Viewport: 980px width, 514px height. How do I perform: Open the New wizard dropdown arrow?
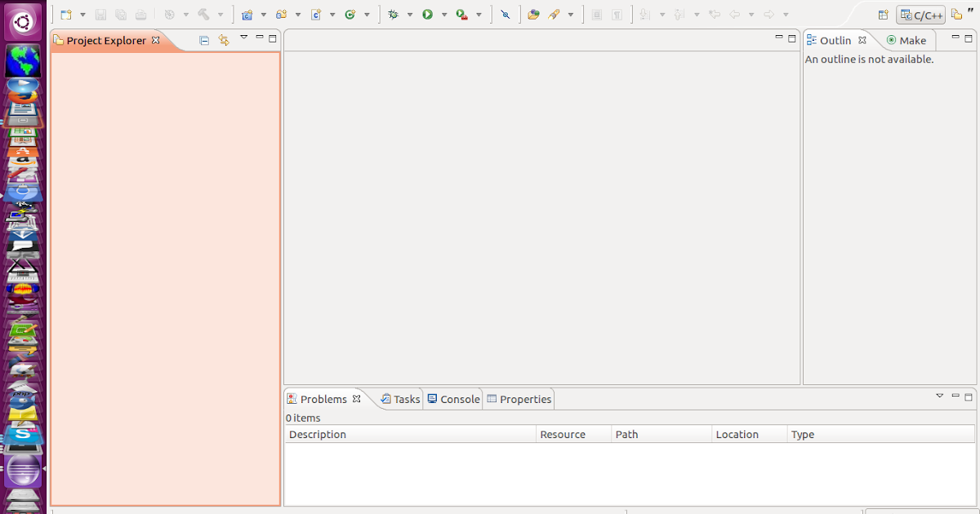pyautogui.click(x=82, y=15)
